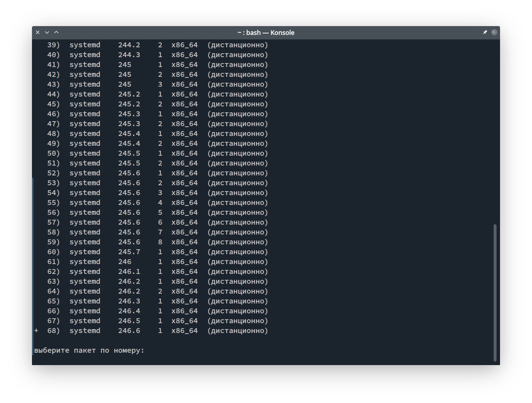
Task: Select row 56) systemd 245.6
Action: click(x=157, y=212)
